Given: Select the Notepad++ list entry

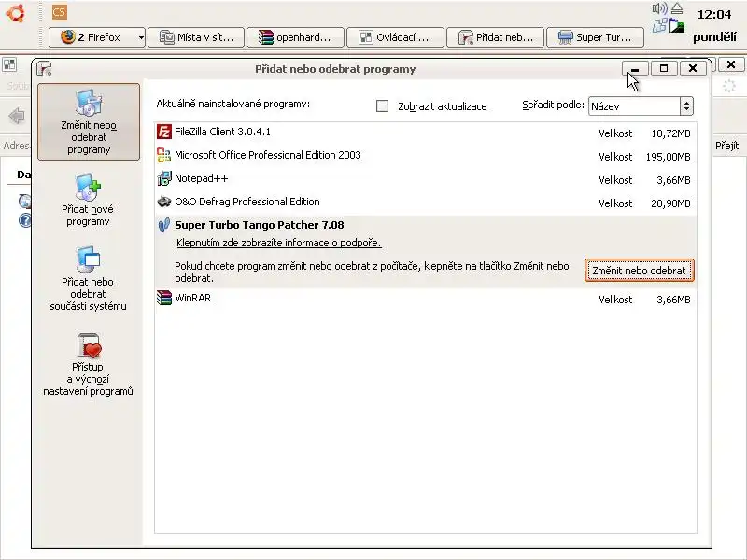Looking at the screenshot, I should point(426,179).
